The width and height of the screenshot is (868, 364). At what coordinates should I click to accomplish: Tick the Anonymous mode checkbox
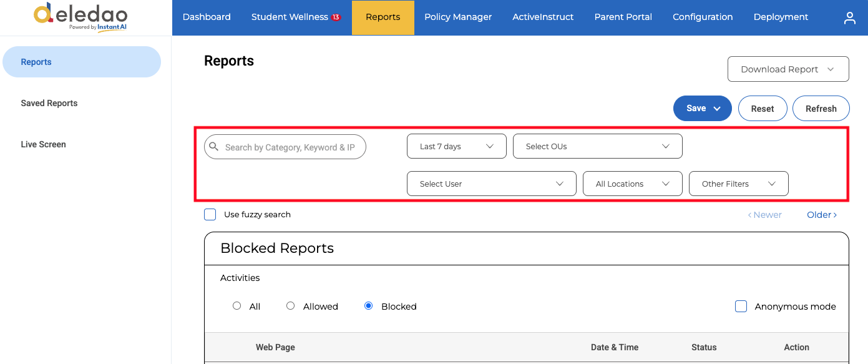coord(741,306)
